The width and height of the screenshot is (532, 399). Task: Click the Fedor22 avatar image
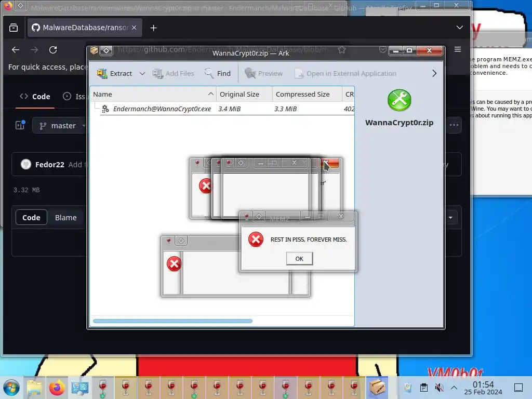26,164
